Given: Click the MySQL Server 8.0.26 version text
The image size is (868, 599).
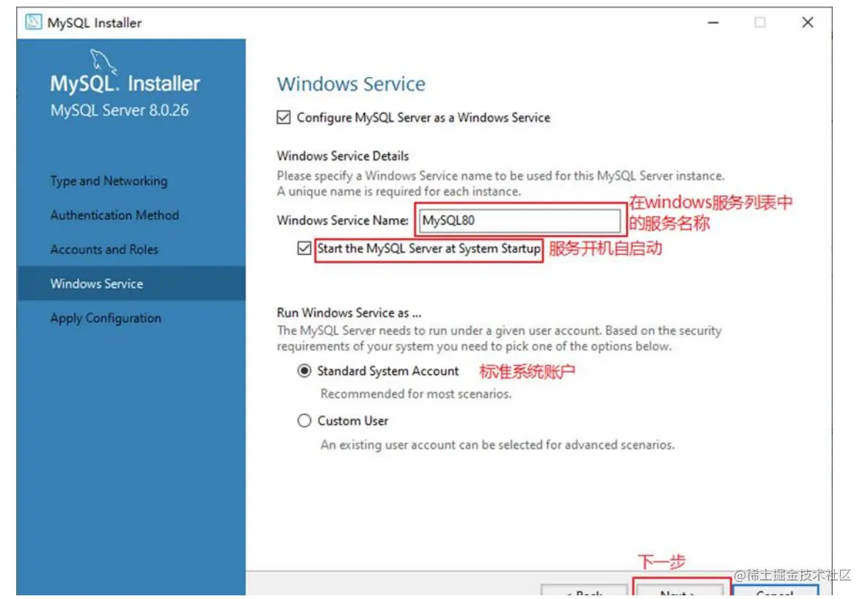Looking at the screenshot, I should [120, 110].
